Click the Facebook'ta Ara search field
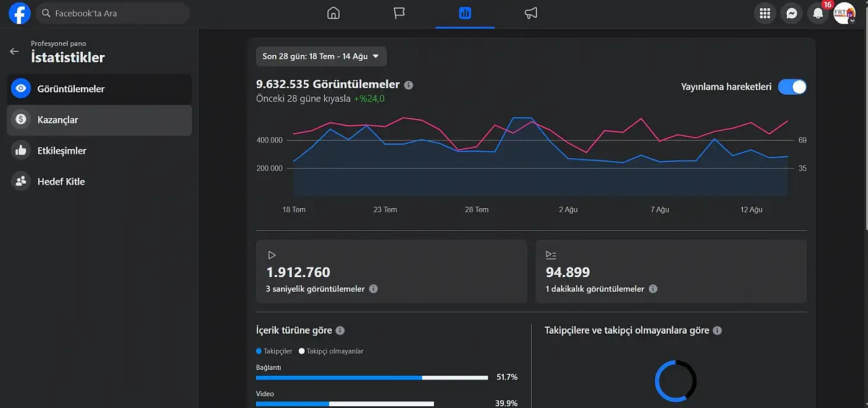 click(113, 13)
